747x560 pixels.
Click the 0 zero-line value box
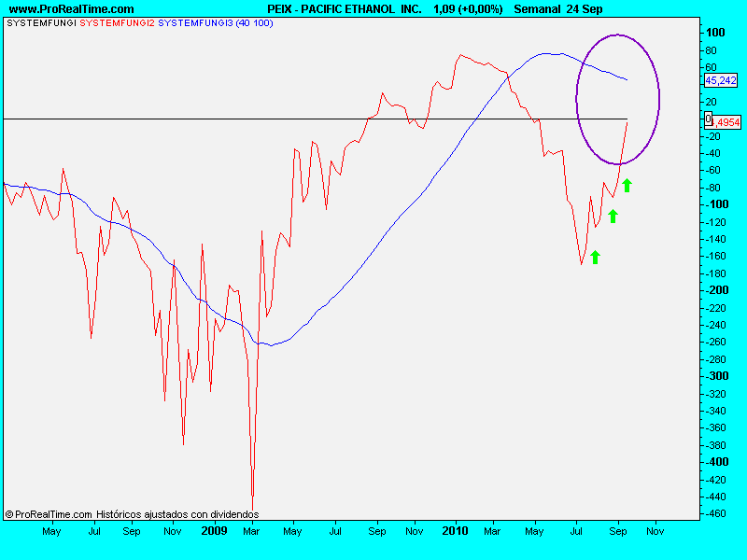pos(709,119)
